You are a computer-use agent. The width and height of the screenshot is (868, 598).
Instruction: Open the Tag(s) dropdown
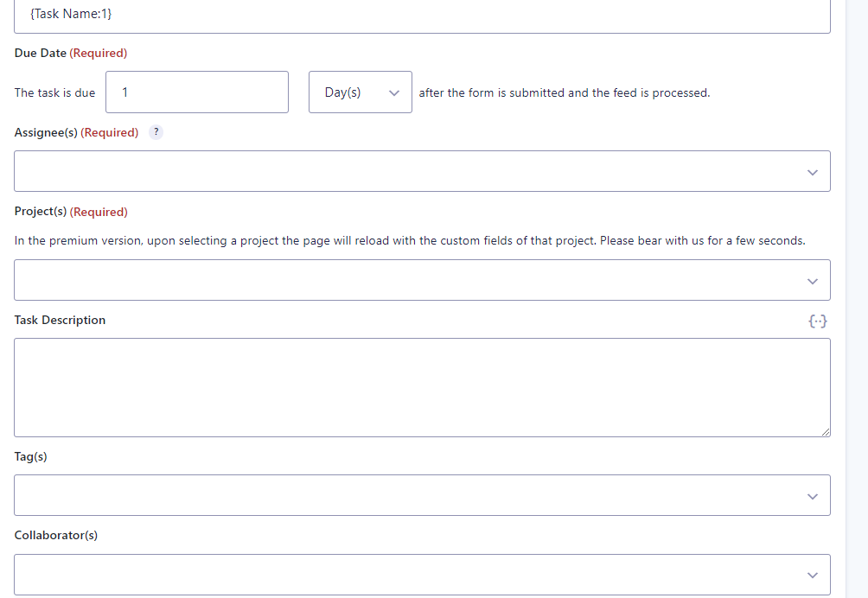point(422,494)
